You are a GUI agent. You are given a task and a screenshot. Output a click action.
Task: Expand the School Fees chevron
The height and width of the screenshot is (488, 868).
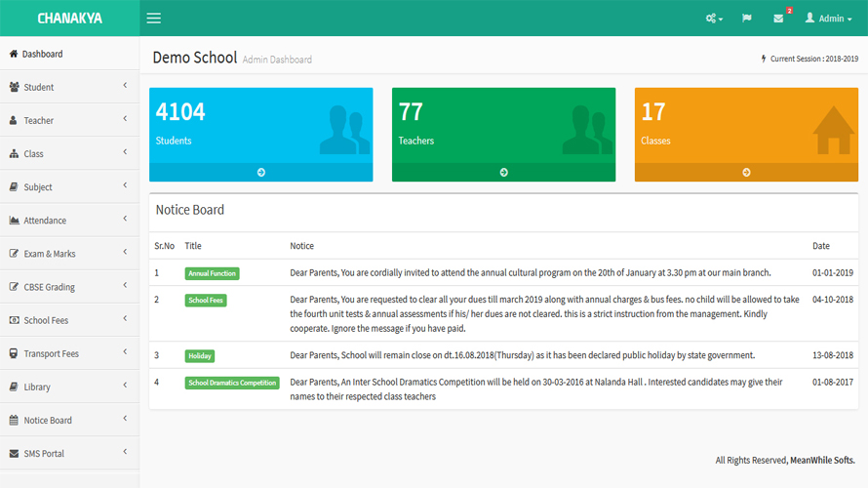[x=125, y=318]
